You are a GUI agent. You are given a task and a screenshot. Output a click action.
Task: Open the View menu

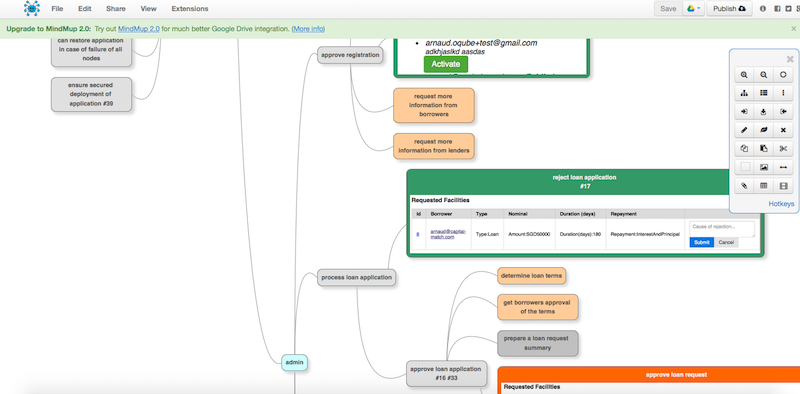click(148, 9)
